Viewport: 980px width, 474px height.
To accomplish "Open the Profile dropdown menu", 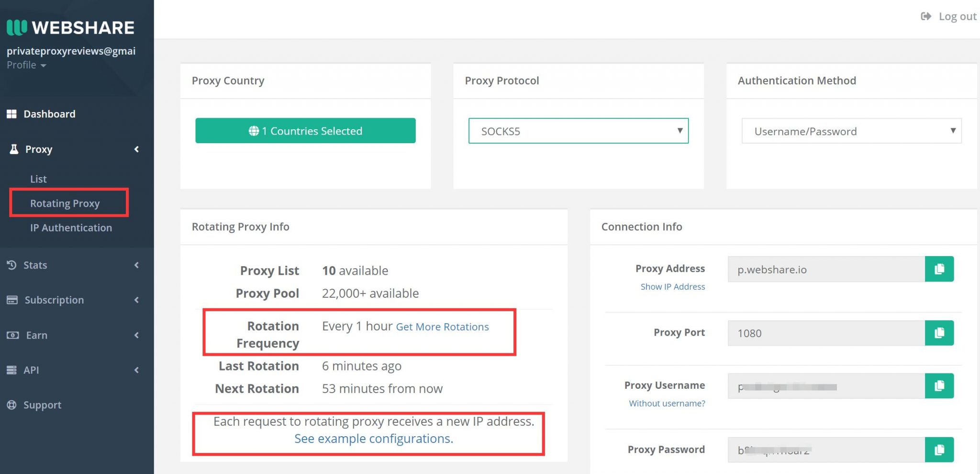I will click(26, 65).
